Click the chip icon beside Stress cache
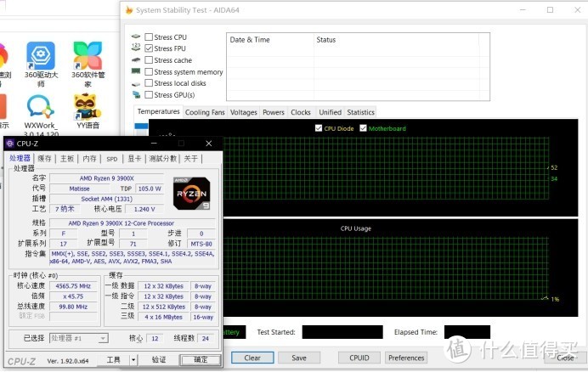The height and width of the screenshot is (372, 588). 136,59
